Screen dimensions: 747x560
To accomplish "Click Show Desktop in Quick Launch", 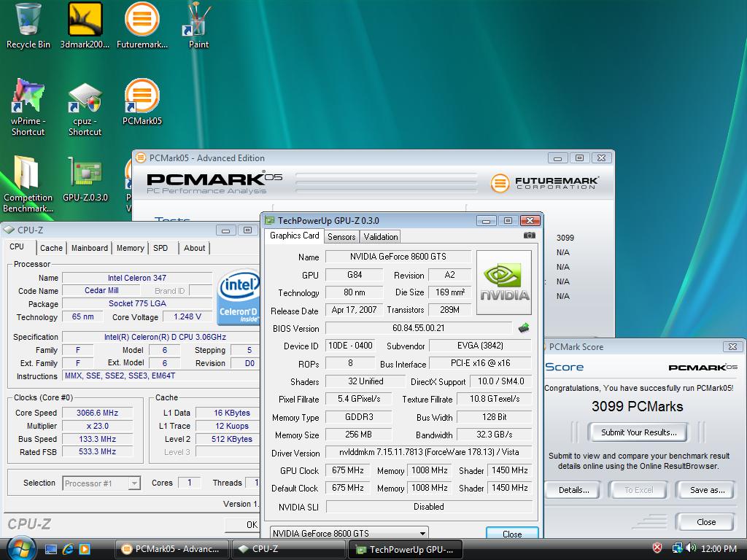I will tap(51, 549).
